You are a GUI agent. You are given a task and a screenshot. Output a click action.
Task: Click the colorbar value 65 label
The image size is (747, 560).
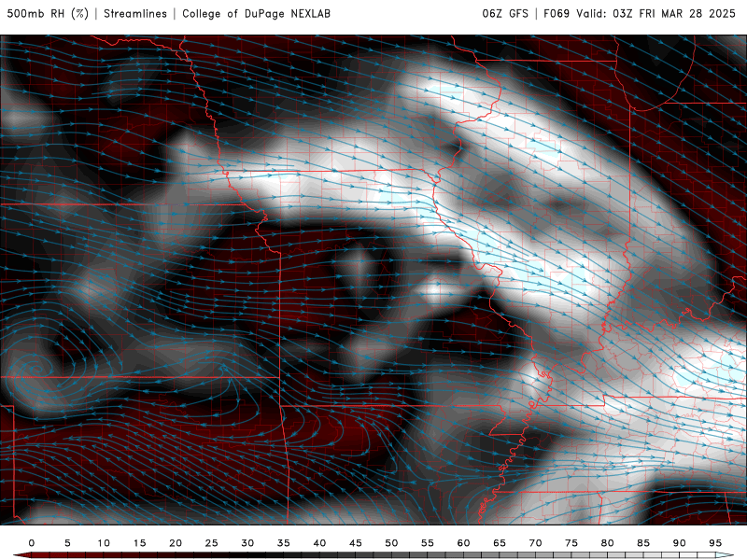pos(500,543)
